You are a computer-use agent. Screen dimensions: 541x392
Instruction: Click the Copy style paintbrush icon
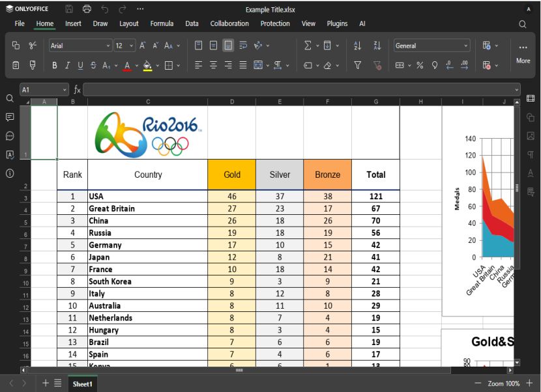coord(33,65)
